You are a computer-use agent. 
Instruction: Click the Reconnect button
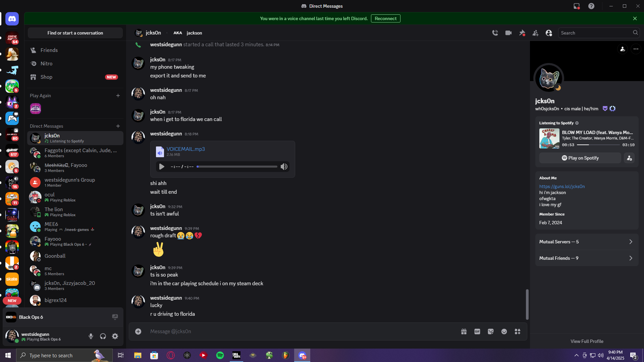pyautogui.click(x=385, y=18)
